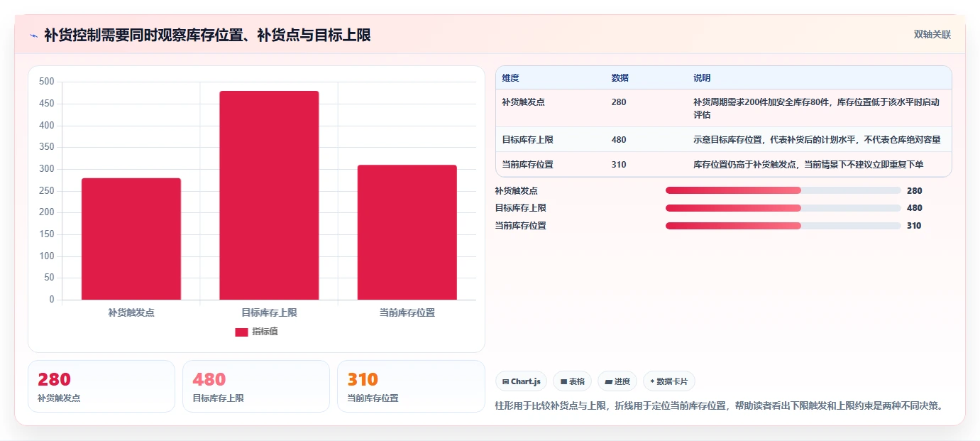Click the 目标库存上限 progress bar showing 480

(x=783, y=208)
